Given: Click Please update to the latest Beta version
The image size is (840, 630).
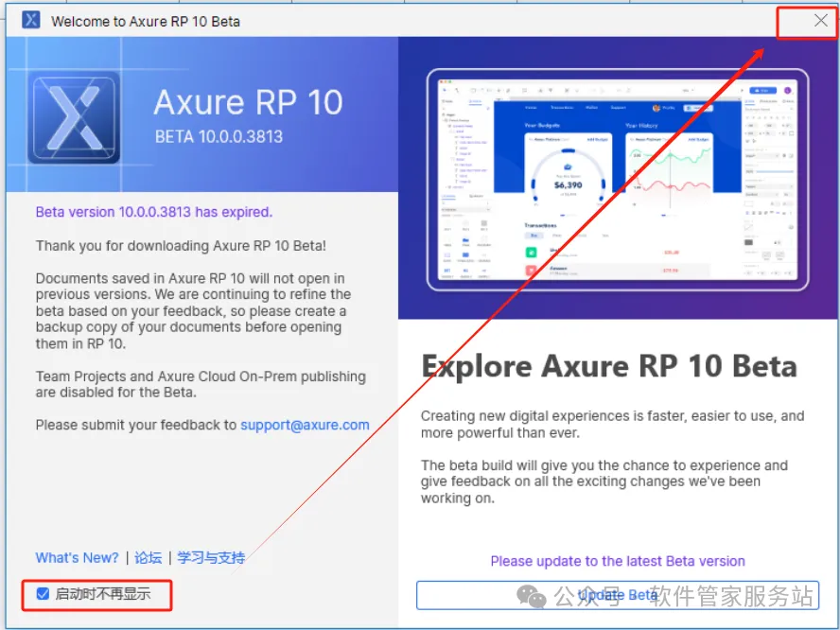Looking at the screenshot, I should tap(618, 561).
